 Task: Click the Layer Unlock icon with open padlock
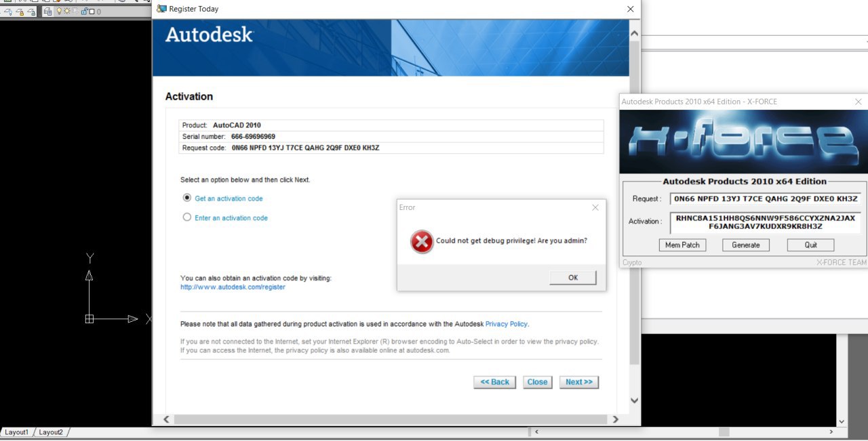click(31, 12)
